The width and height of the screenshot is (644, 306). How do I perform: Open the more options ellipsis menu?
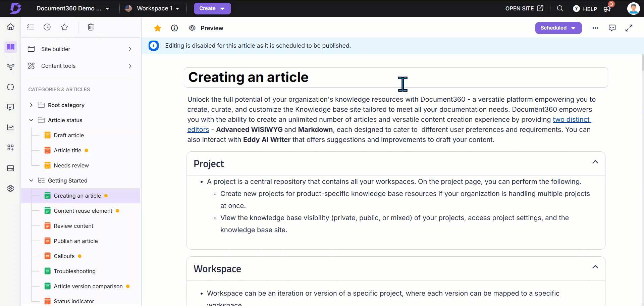[595, 28]
